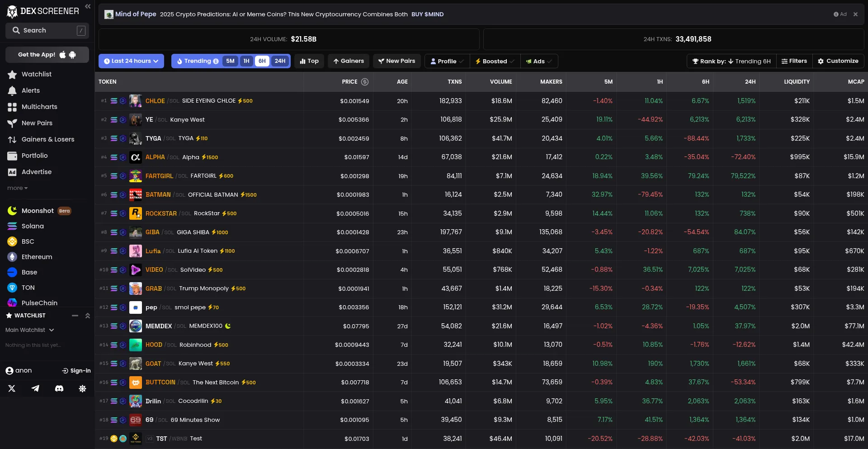Viewport: 868px width, 449px height.
Task: Open BATMAN token thumbnail
Action: click(x=136, y=195)
